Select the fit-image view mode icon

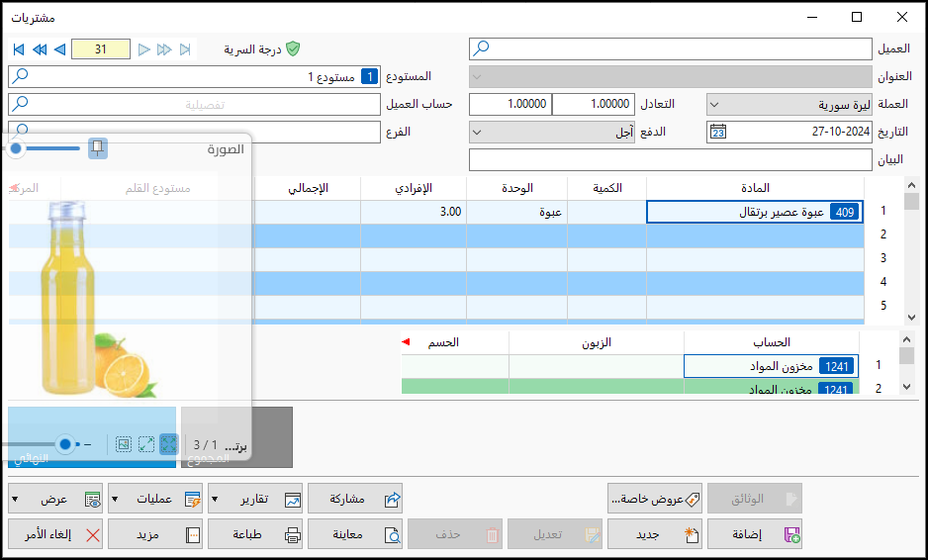pyautogui.click(x=123, y=444)
